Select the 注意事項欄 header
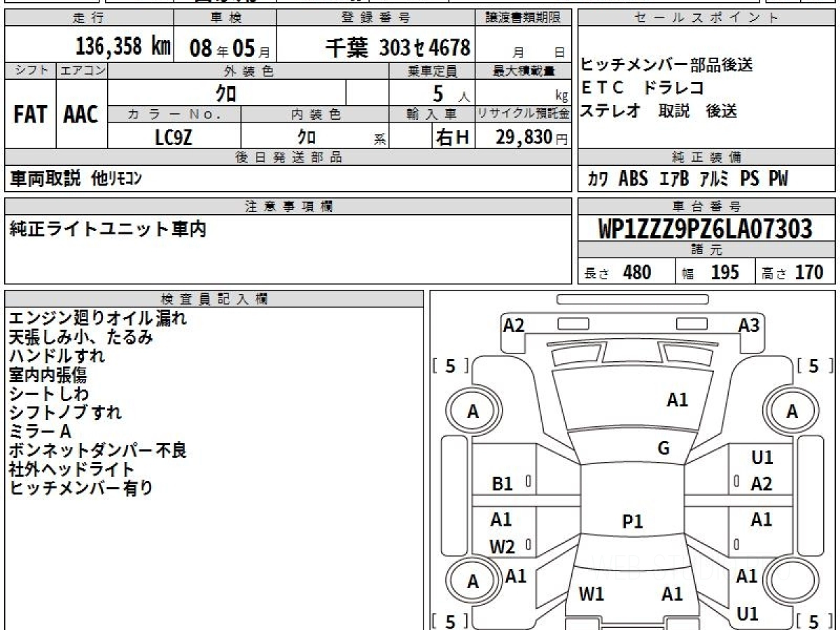 point(288,206)
